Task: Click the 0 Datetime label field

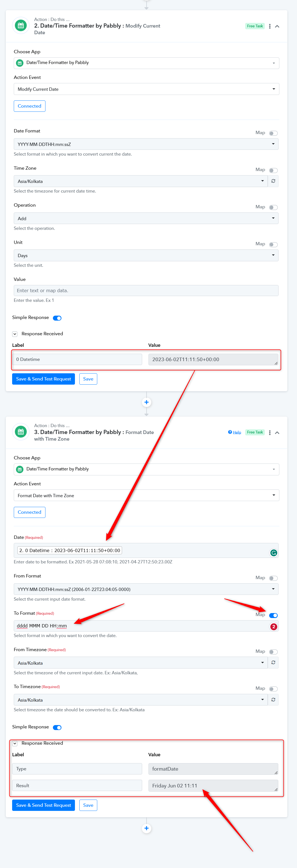Action: pyautogui.click(x=77, y=359)
